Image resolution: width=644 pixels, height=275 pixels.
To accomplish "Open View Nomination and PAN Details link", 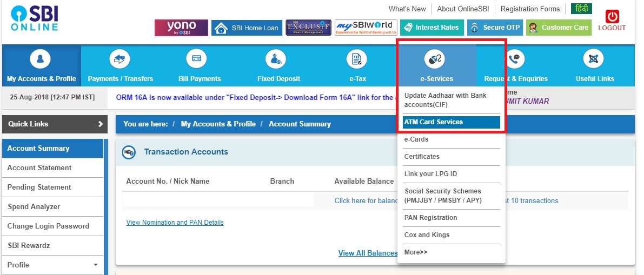I will (x=175, y=223).
